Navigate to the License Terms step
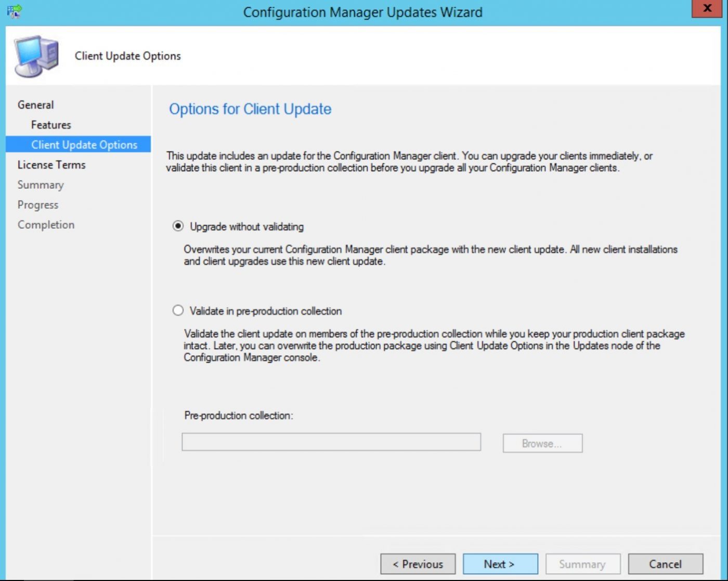 [x=51, y=165]
